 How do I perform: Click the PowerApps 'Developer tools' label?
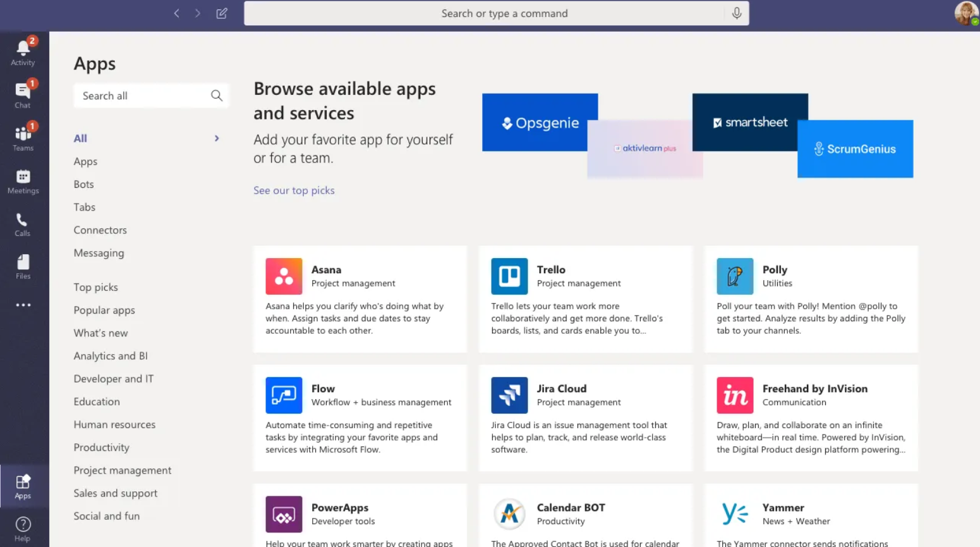(343, 521)
